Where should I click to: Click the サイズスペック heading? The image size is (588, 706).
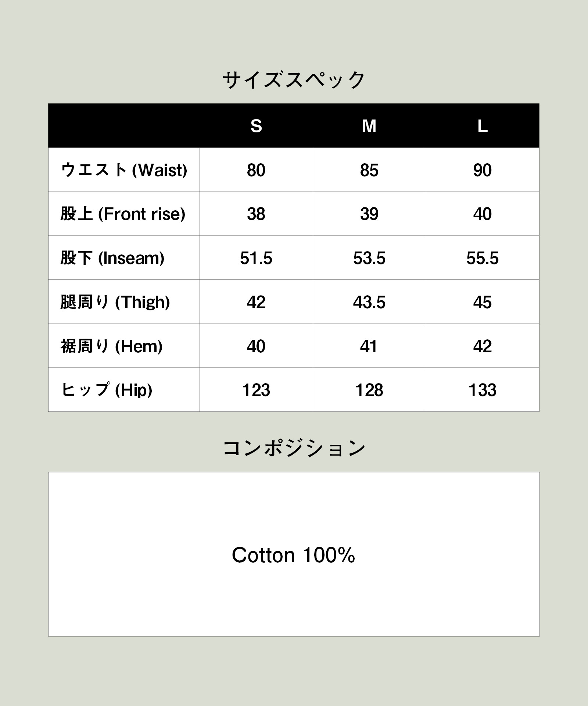pyautogui.click(x=294, y=80)
